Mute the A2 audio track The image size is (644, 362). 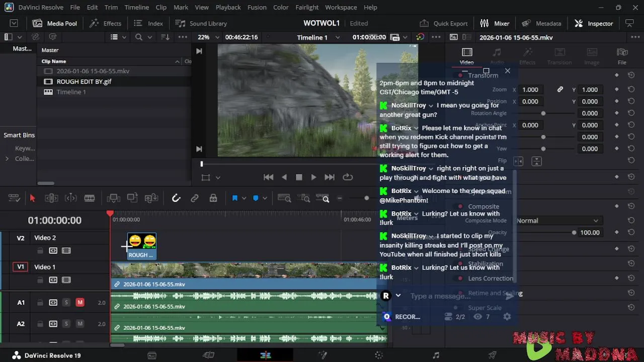pyautogui.click(x=80, y=324)
